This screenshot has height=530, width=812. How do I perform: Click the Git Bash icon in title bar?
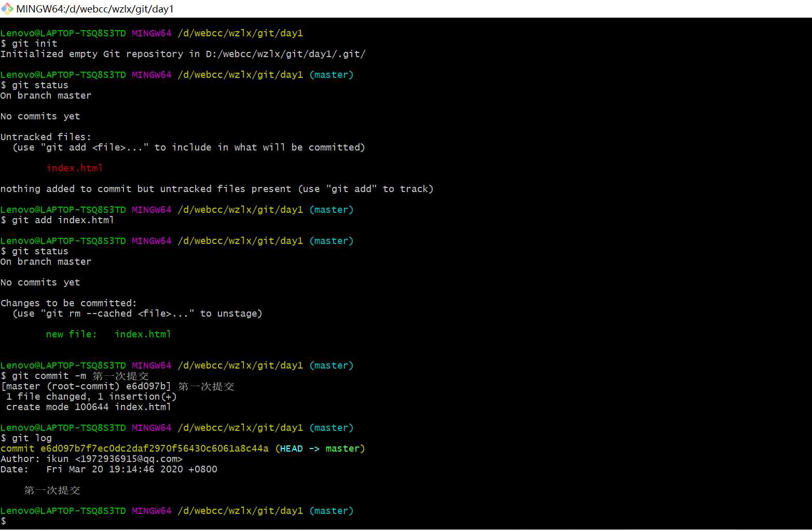click(x=7, y=8)
